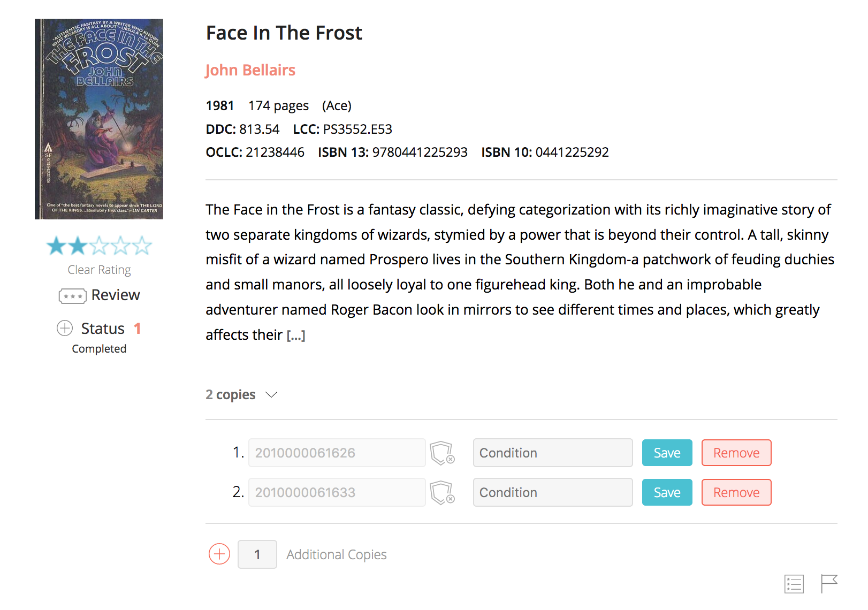Click the plus icon next to Status
868x610 pixels.
[x=65, y=328]
